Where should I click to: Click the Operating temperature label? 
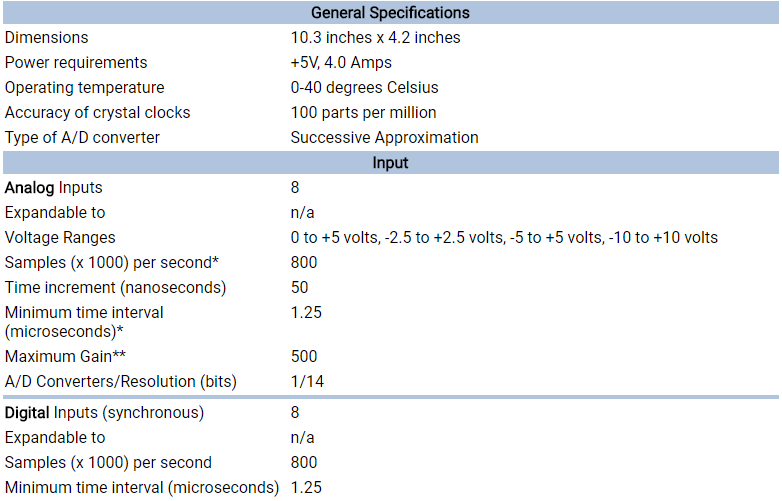click(x=84, y=87)
